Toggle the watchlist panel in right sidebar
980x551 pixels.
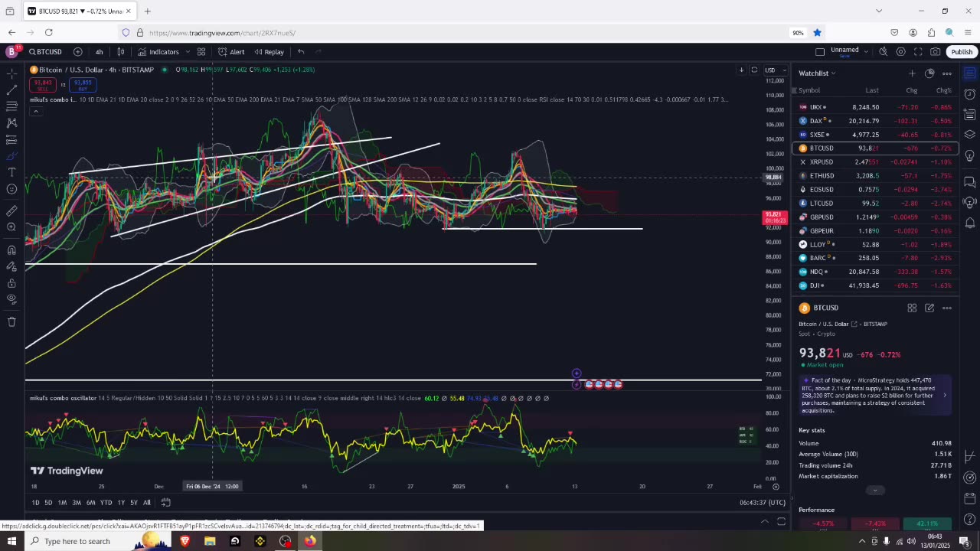pyautogui.click(x=969, y=73)
